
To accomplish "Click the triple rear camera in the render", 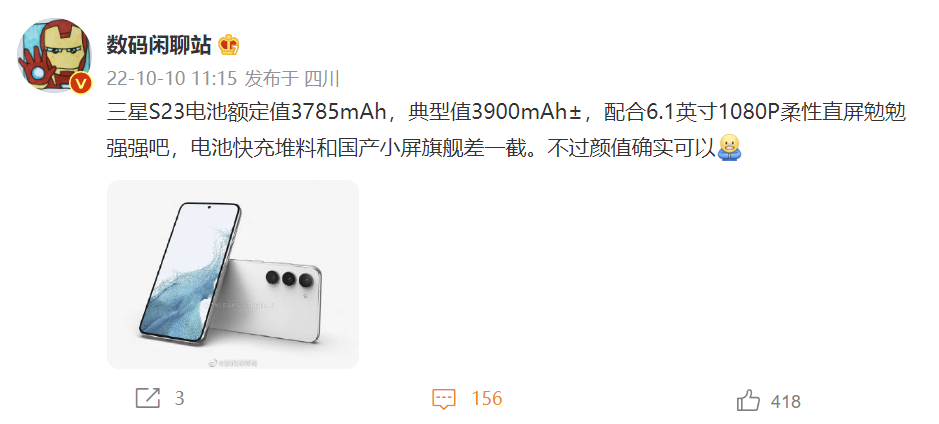I will (289, 278).
